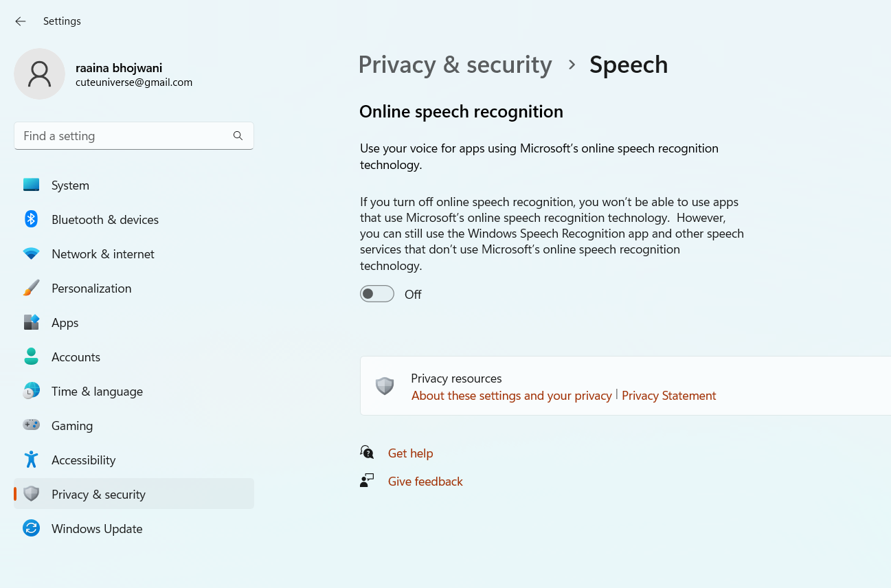Screen dimensions: 891x588
Task: Click the Apps icon in sidebar
Action: pos(31,323)
